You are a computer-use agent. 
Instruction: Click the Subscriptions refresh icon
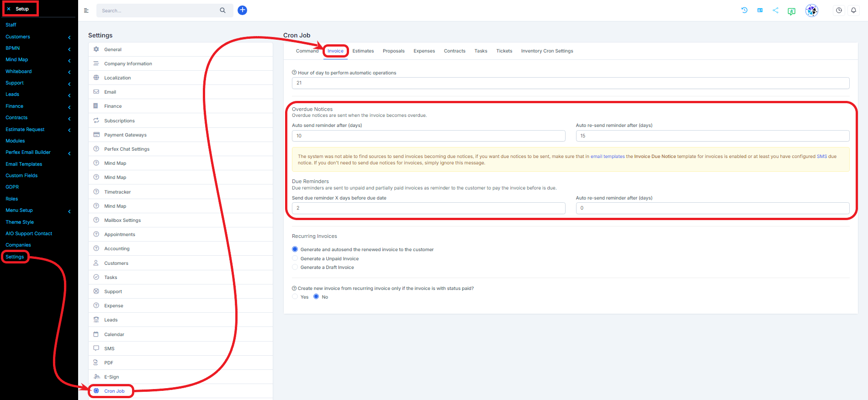pyautogui.click(x=96, y=121)
